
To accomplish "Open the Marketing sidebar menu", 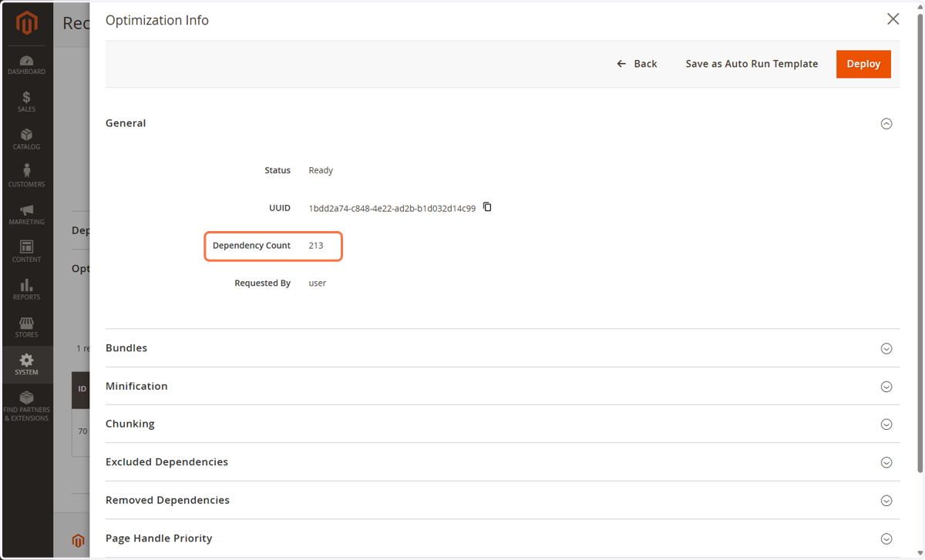I will [26, 214].
